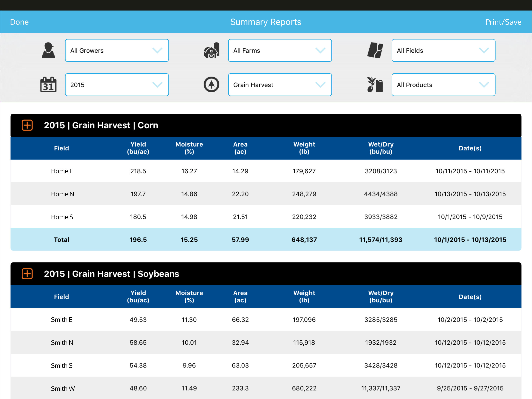Click the operation arrow circle icon
The height and width of the screenshot is (399, 532).
click(211, 85)
